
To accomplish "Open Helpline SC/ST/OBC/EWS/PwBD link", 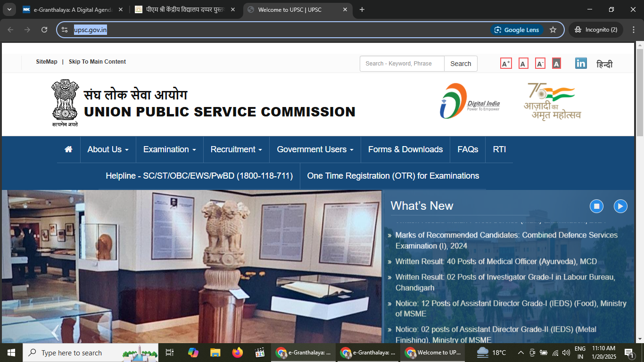I will tap(199, 176).
